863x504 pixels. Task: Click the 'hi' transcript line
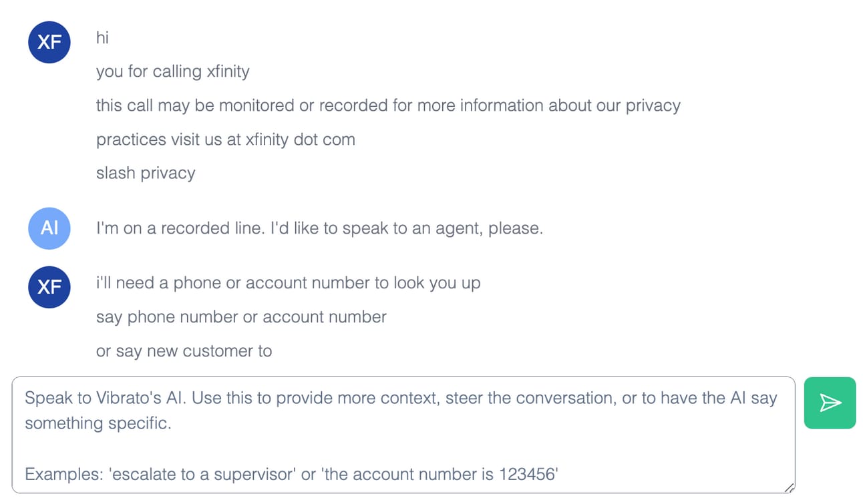pyautogui.click(x=102, y=37)
